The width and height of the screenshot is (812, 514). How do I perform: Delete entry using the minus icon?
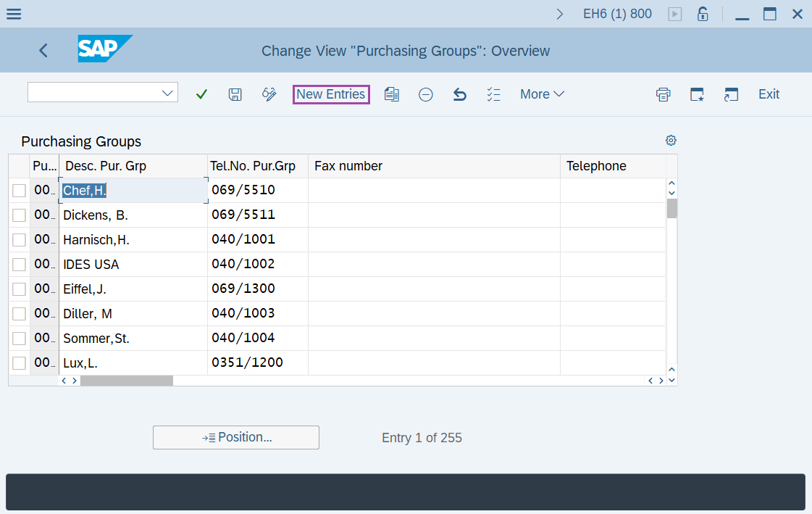[x=425, y=94]
